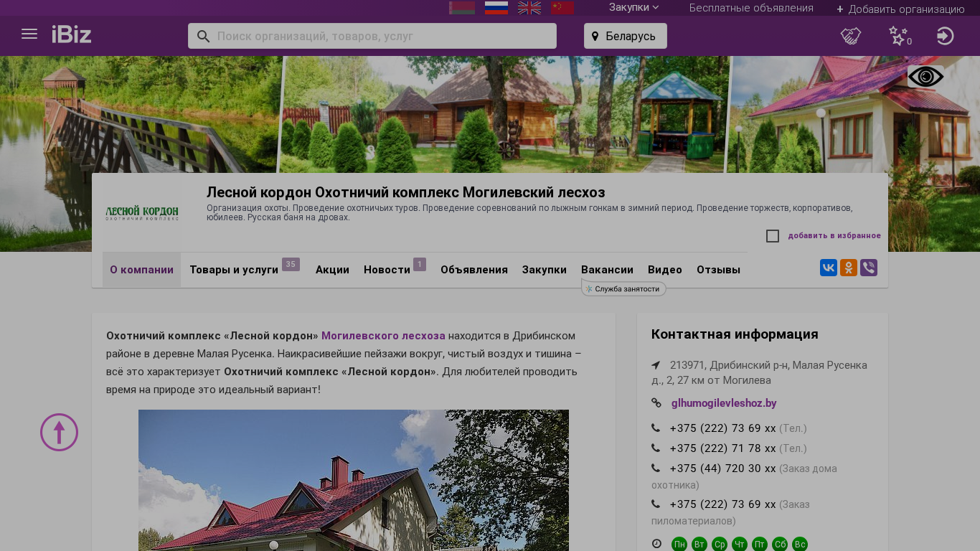Open glhumogilevleshoz.by website link
Image resolution: width=980 pixels, height=551 pixels.
click(724, 403)
